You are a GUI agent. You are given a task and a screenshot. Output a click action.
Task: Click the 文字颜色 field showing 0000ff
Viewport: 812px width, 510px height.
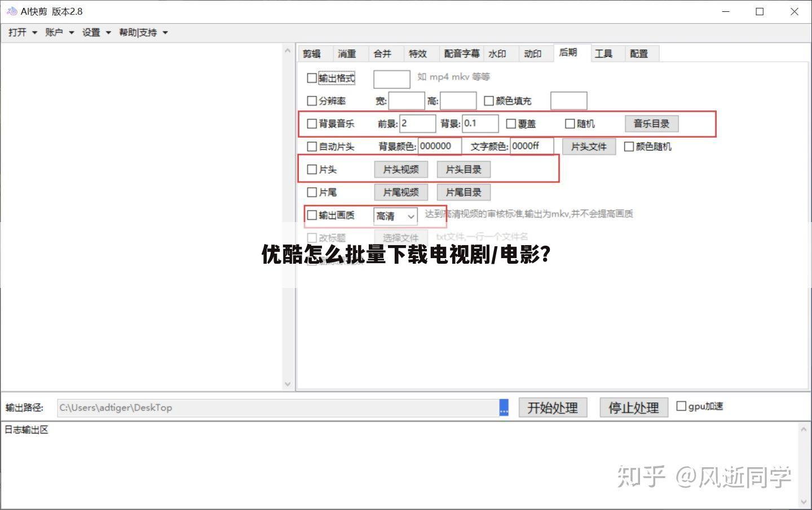pos(532,146)
